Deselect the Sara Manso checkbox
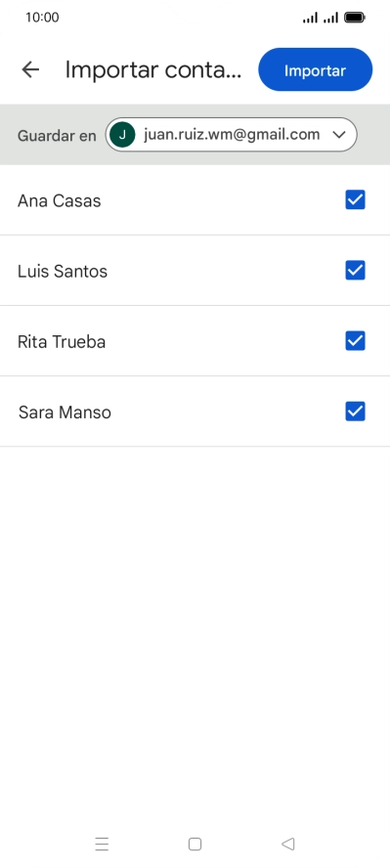This screenshot has width=390, height=868. pos(355,412)
